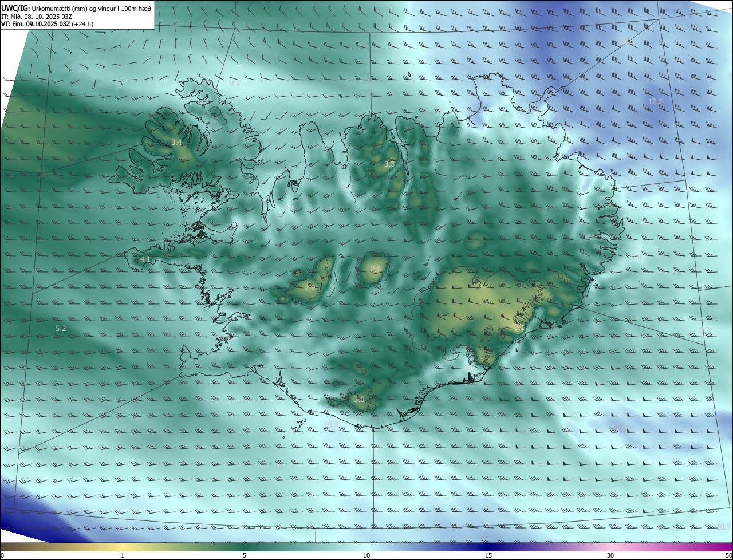This screenshot has width=733, height=560.
Task: Click the color scale label '1'
Action: coord(123,555)
